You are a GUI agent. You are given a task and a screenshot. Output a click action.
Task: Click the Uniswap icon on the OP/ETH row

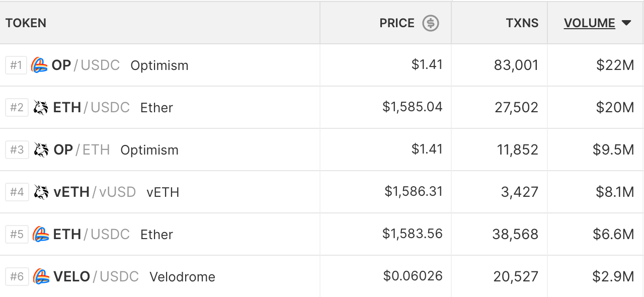pos(41,150)
